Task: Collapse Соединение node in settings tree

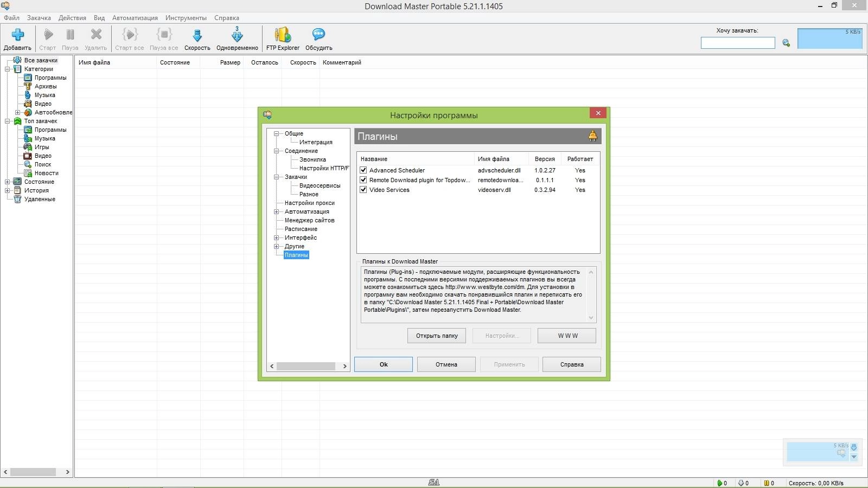Action: pos(276,151)
